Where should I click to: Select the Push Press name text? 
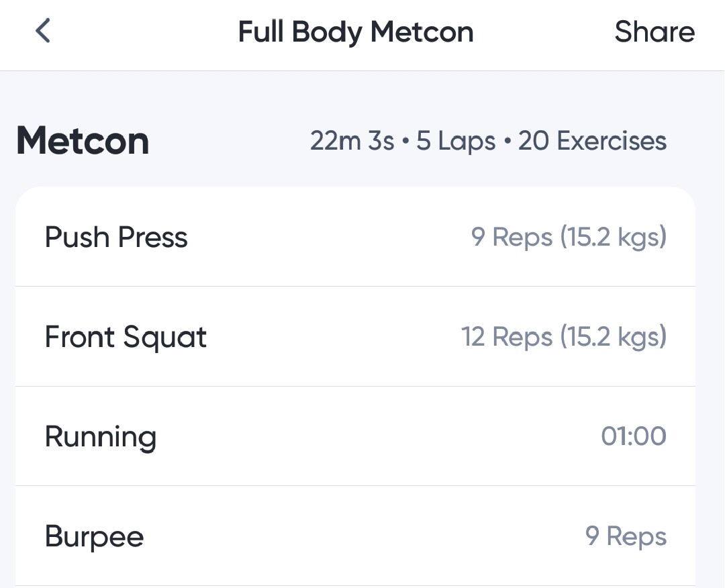[x=116, y=238]
